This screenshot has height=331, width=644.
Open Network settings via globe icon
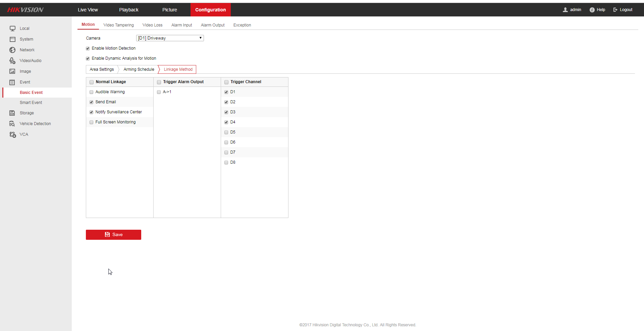[12, 50]
